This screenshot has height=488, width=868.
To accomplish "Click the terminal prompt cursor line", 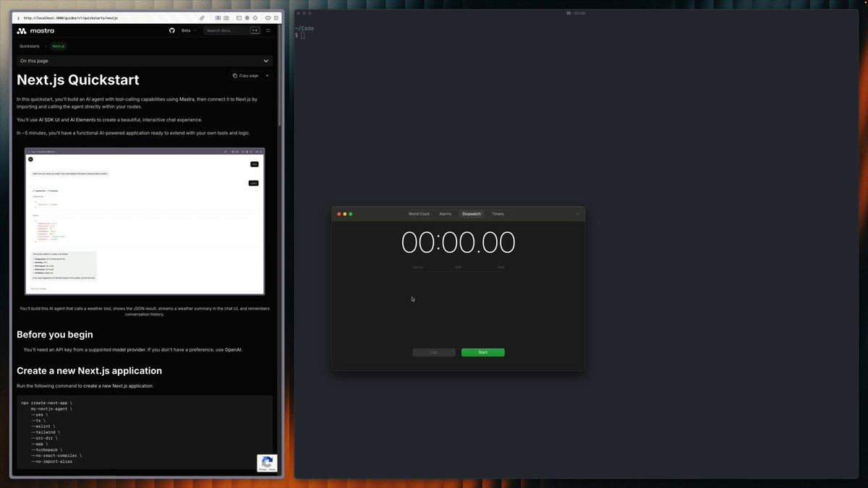I will [302, 35].
